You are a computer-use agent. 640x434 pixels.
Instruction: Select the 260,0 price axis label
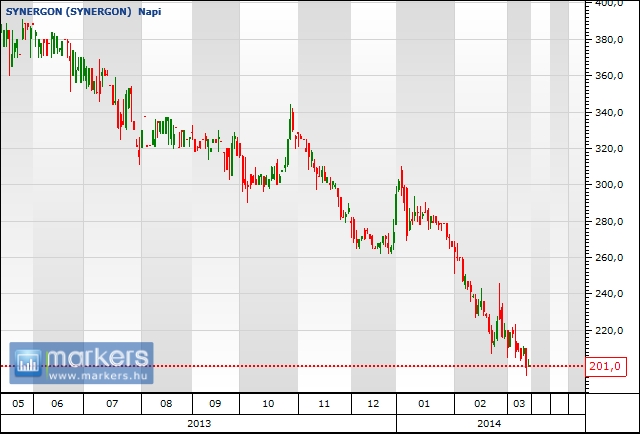(609, 258)
